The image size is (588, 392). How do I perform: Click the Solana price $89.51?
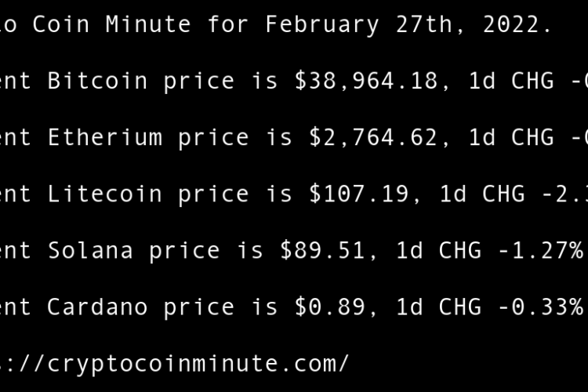[x=331, y=250]
